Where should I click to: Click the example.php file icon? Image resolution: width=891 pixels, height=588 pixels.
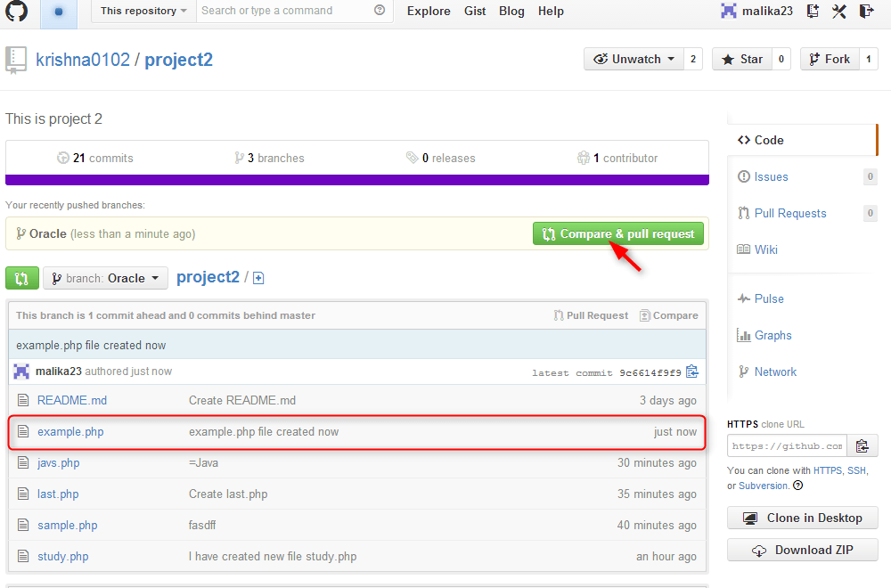pyautogui.click(x=23, y=432)
